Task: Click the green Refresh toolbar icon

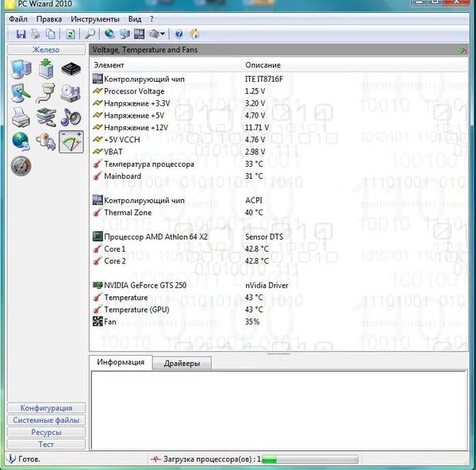Action: 71,33
